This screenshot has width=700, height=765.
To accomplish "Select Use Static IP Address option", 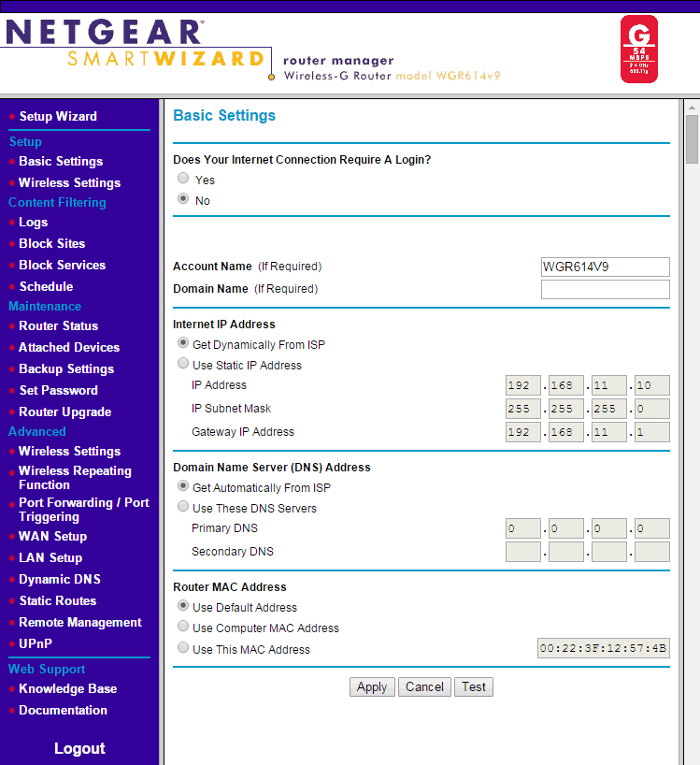I will [183, 365].
